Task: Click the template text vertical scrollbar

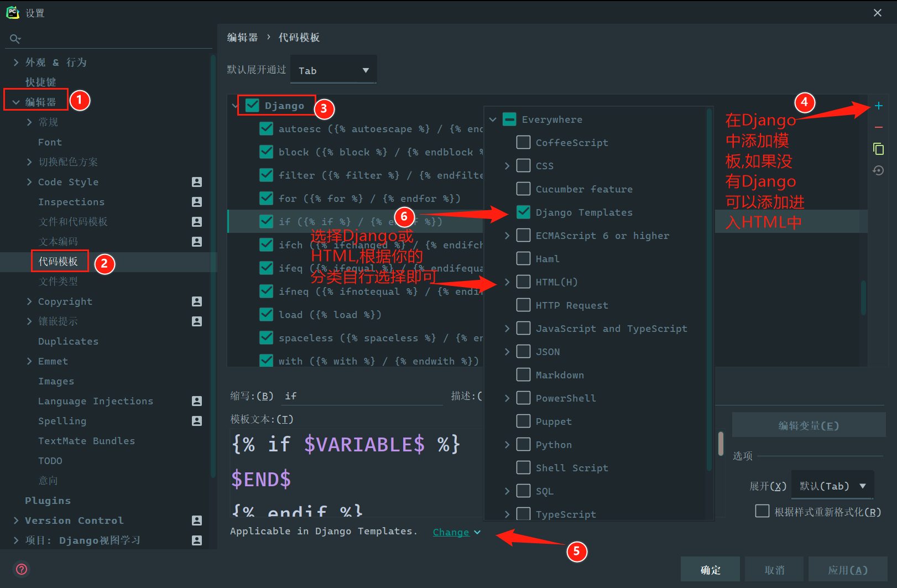Action: click(721, 444)
